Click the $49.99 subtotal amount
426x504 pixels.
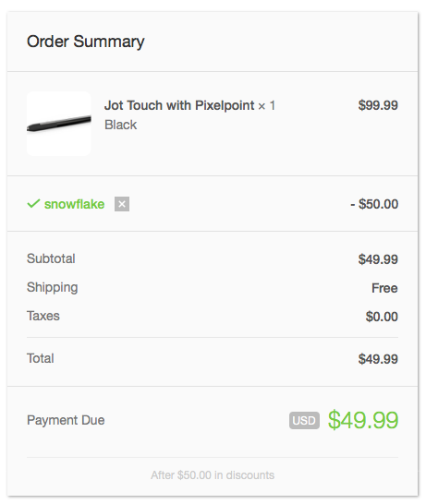(378, 259)
